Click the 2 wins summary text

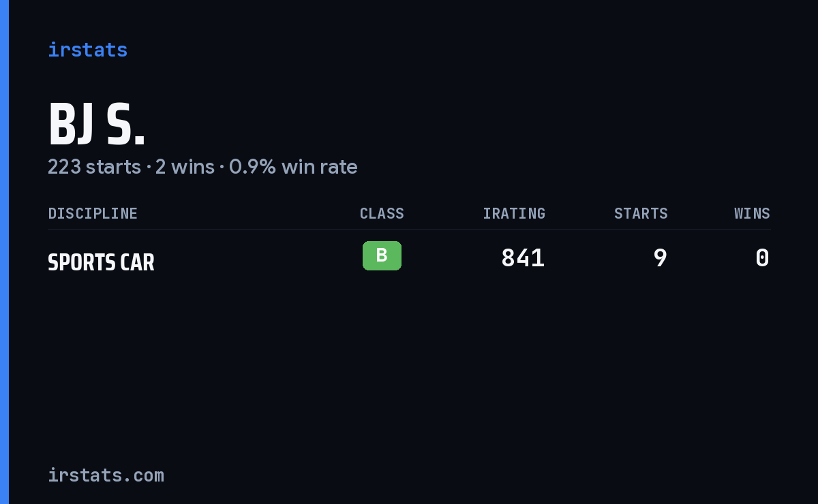tap(185, 167)
